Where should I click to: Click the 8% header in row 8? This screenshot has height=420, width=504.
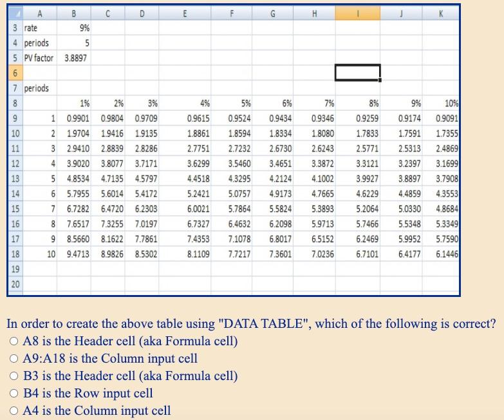(358, 103)
